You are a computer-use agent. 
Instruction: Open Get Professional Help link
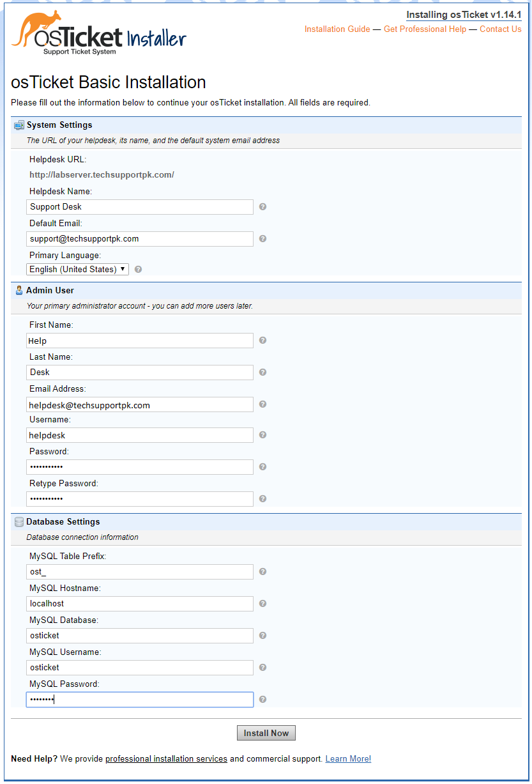425,29
